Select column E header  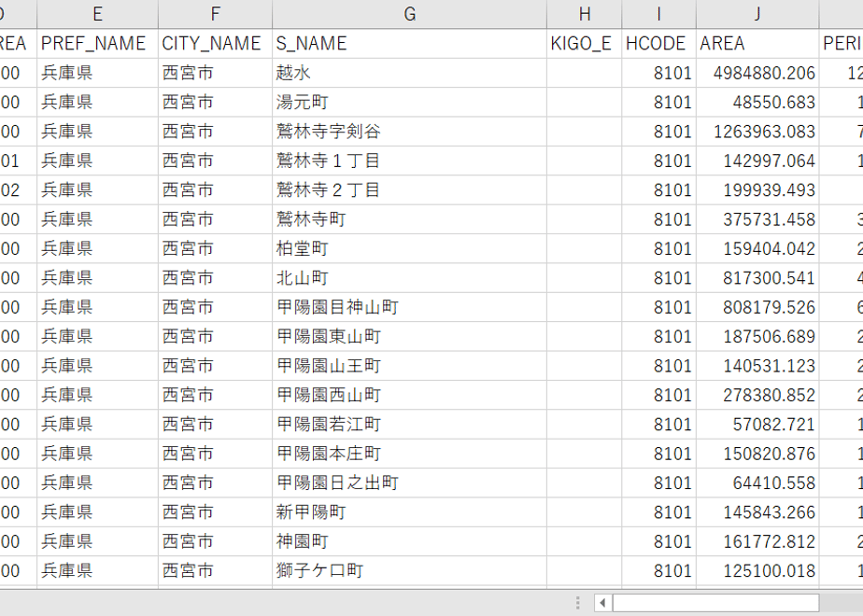coord(97,14)
